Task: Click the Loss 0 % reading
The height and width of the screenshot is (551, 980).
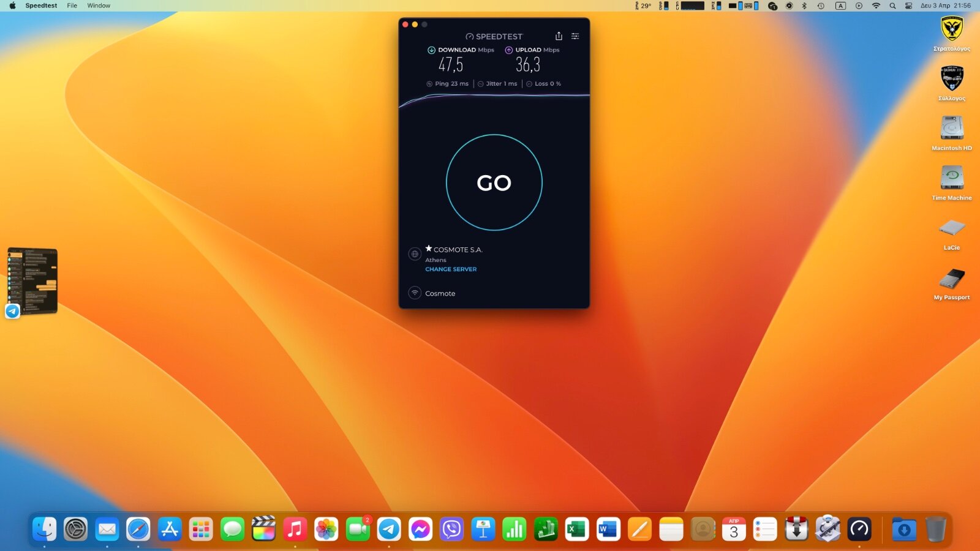Action: point(544,84)
